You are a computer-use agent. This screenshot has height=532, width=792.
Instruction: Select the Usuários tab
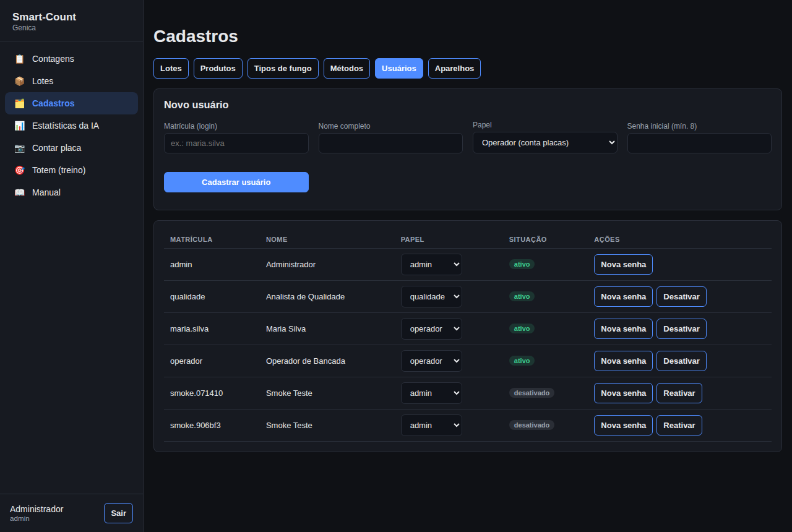pos(399,68)
